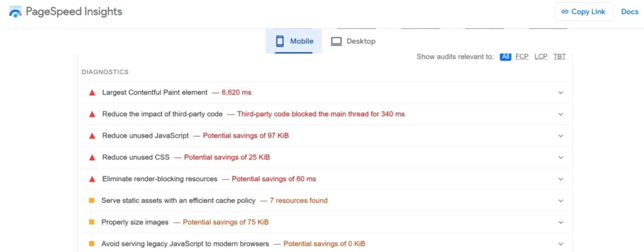Click 'Potential savings of 25 KiB'
The image size is (644, 252).
[x=226, y=157]
